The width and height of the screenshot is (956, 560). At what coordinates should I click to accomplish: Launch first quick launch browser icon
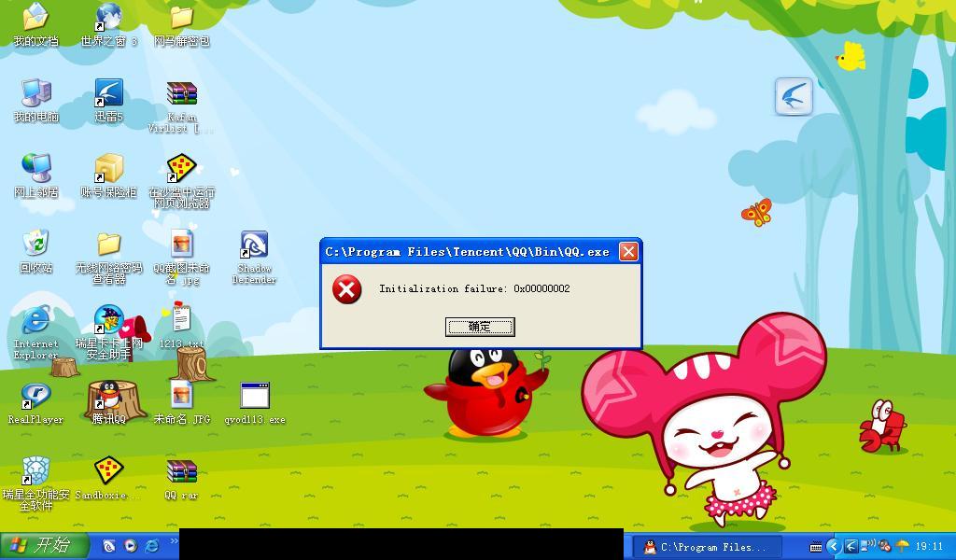(109, 545)
